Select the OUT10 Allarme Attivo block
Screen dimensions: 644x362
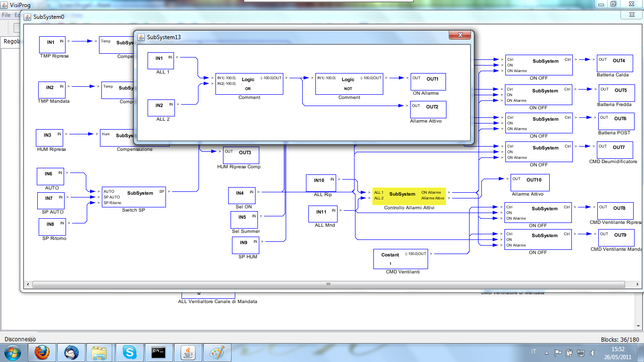point(530,183)
